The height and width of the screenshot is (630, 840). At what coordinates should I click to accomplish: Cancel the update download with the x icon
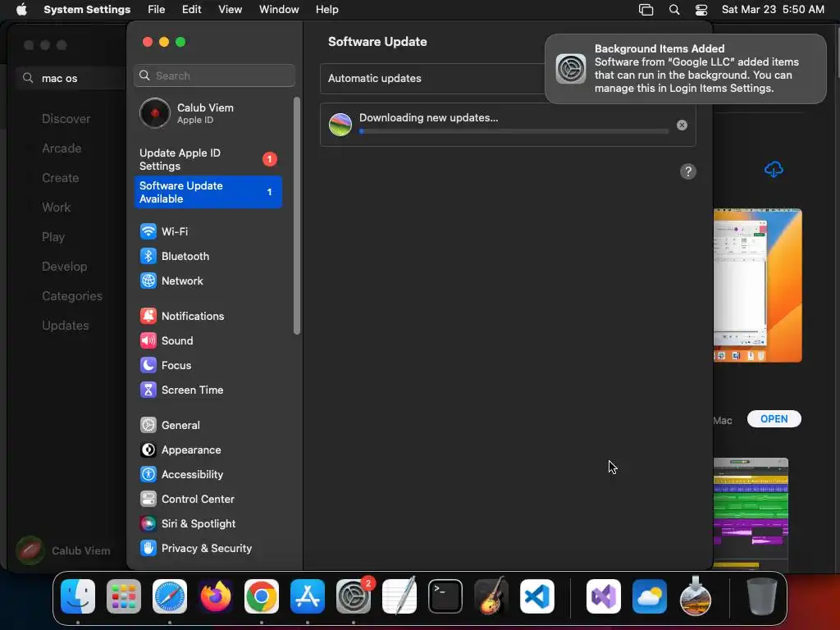(x=682, y=125)
